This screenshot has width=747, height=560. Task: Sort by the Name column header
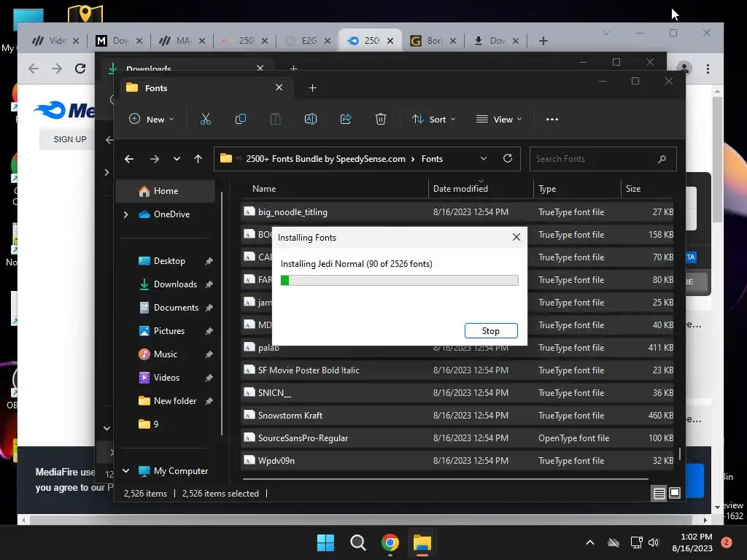[333, 189]
